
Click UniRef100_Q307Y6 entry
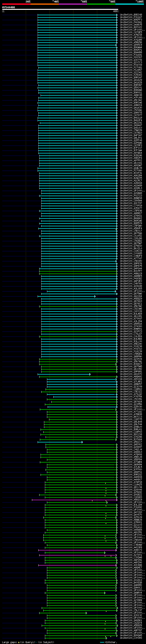(x=131, y=60)
